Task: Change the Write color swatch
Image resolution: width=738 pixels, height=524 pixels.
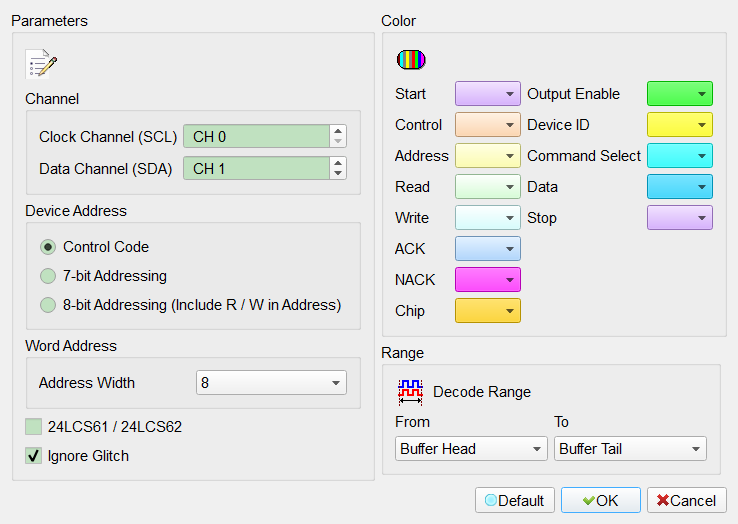Action: (x=488, y=218)
